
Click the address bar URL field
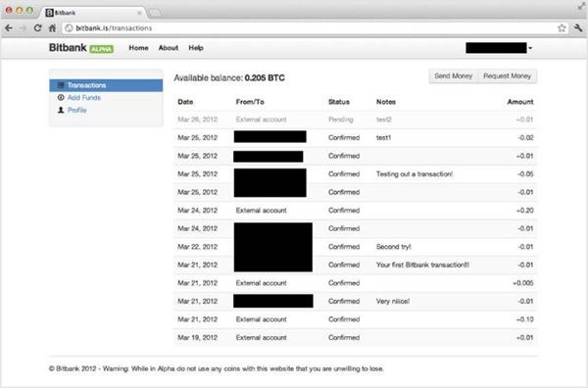pos(315,28)
